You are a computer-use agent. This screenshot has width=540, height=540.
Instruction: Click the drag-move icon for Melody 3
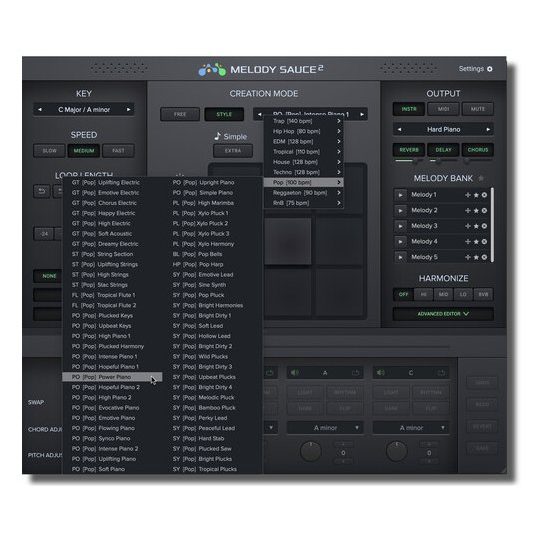(x=468, y=226)
